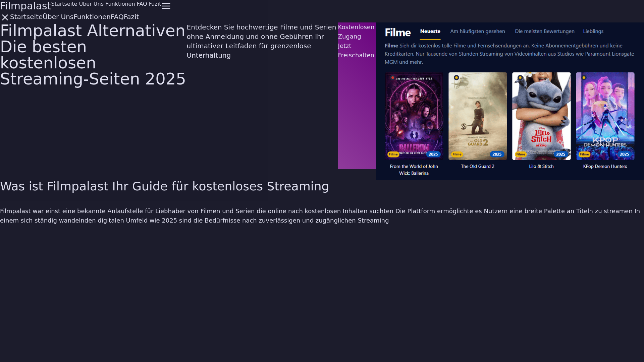This screenshot has height=362, width=644.
Task: Open Über Uns in the top nav
Action: [x=91, y=4]
